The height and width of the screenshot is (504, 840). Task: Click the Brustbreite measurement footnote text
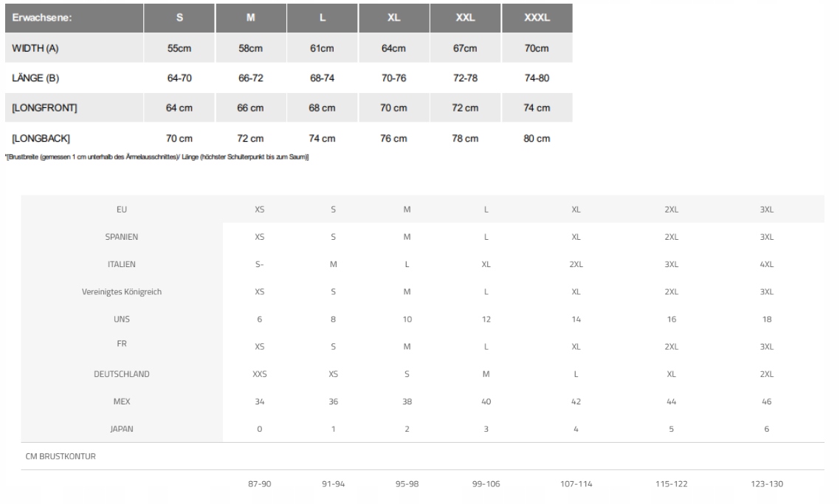click(x=157, y=157)
